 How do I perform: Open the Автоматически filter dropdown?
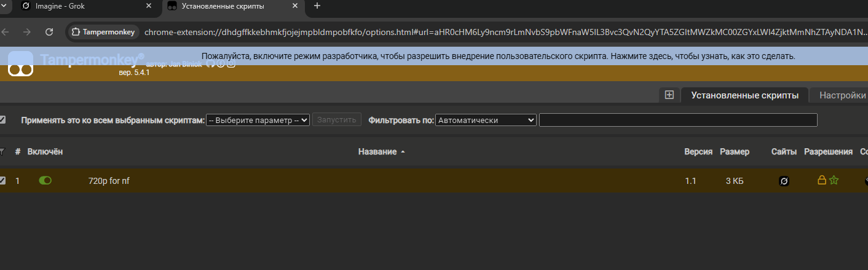(x=486, y=121)
